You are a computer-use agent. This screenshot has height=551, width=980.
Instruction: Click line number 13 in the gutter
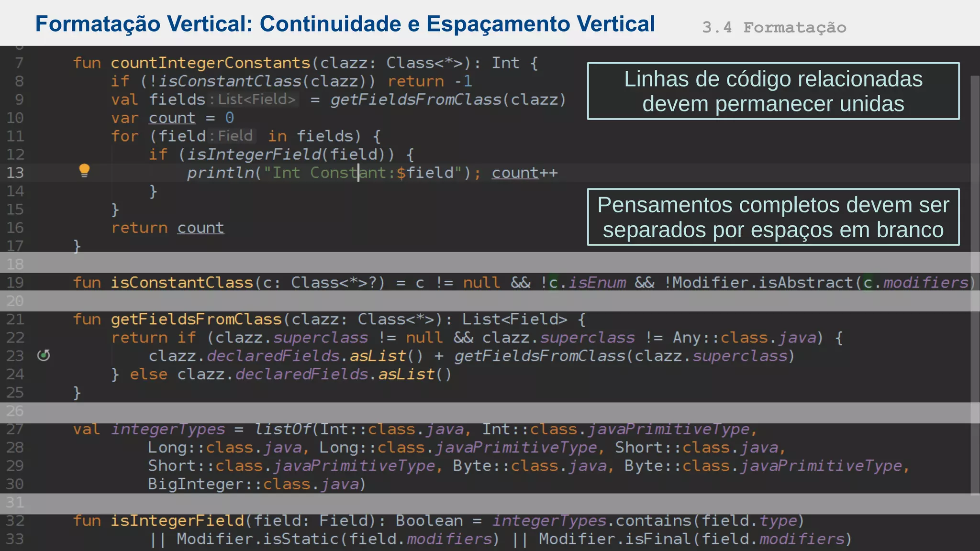tap(15, 173)
